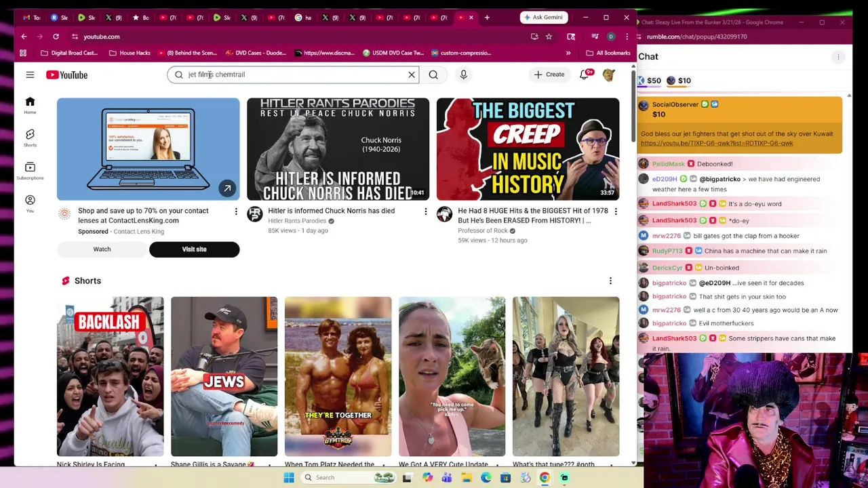This screenshot has width=868, height=488.
Task: Go to the YouTube logo home link
Action: 66,75
